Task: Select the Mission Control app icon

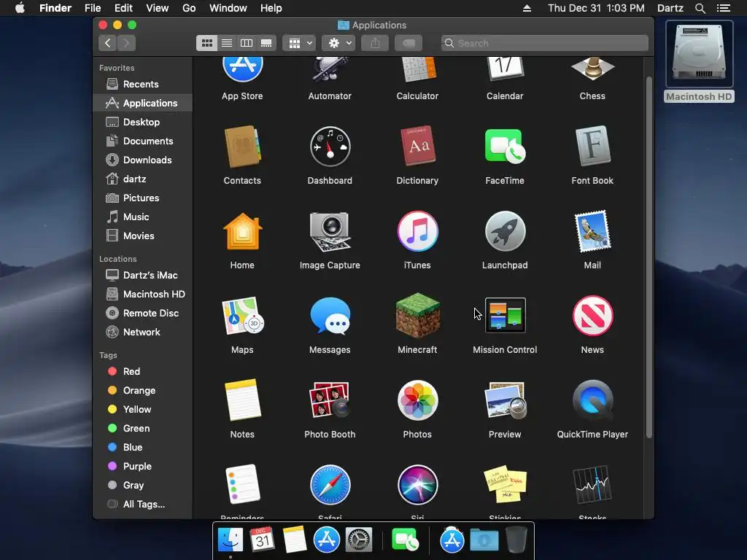Action: click(505, 315)
